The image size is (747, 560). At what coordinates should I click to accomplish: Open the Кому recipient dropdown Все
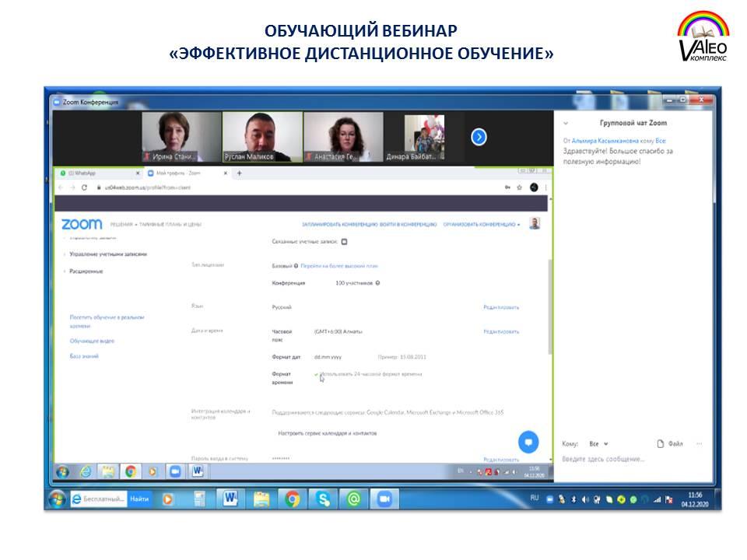598,444
